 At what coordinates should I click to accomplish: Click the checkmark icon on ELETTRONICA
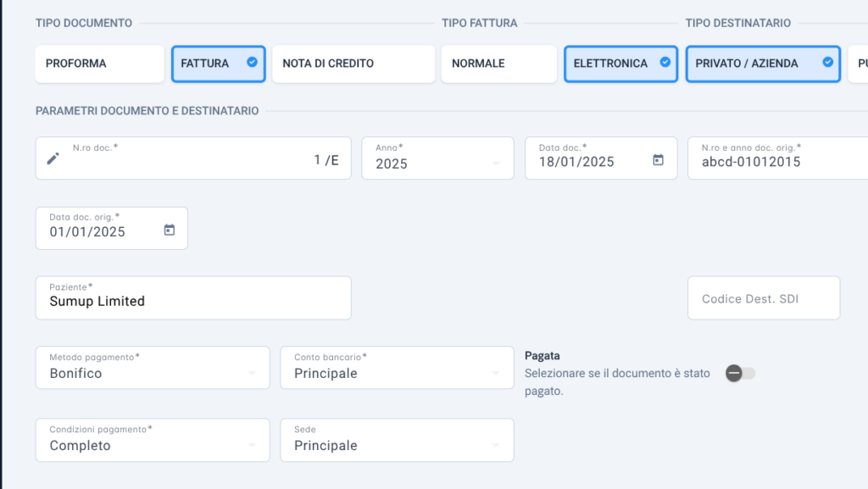point(665,62)
